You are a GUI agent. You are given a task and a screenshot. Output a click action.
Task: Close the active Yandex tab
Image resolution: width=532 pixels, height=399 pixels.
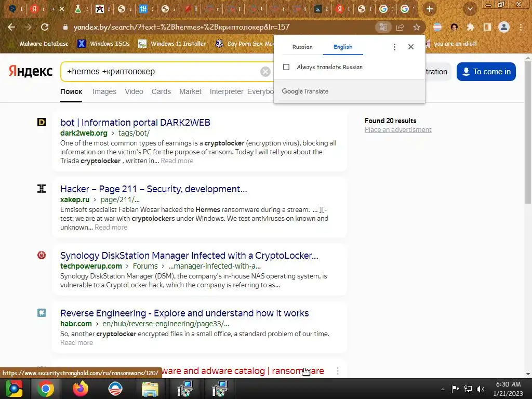[x=62, y=9]
